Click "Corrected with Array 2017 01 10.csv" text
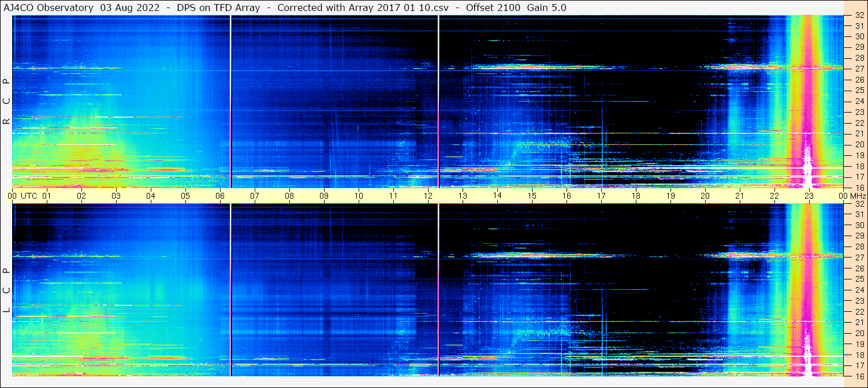The image size is (868, 388). (363, 8)
